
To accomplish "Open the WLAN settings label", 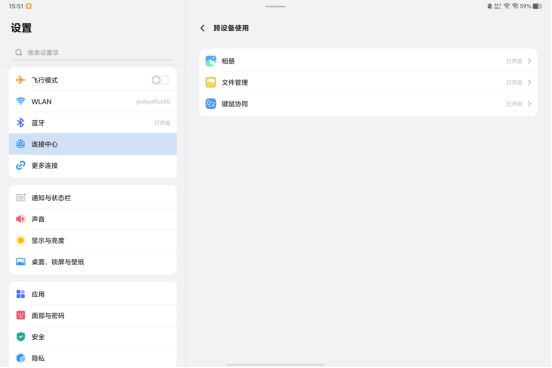I will click(x=42, y=101).
